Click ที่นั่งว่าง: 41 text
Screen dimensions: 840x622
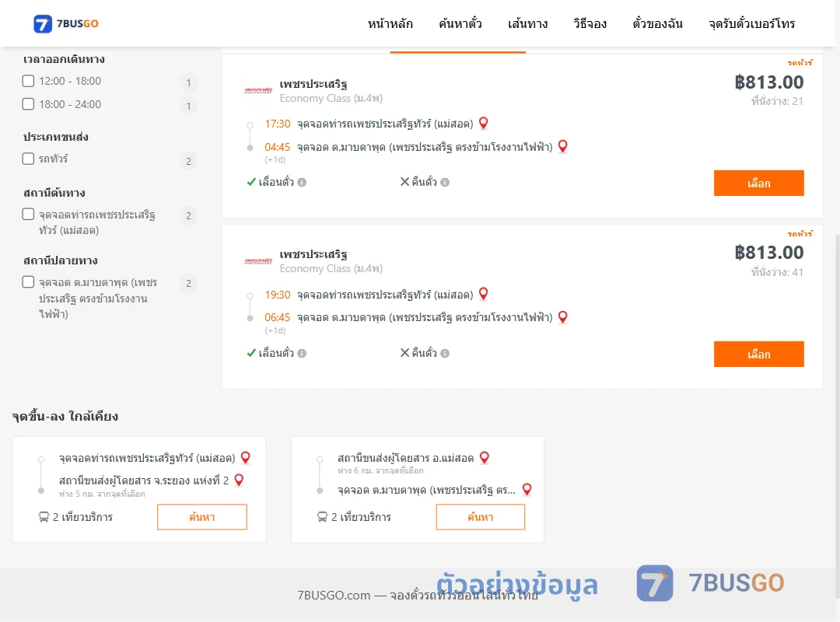[x=777, y=272]
